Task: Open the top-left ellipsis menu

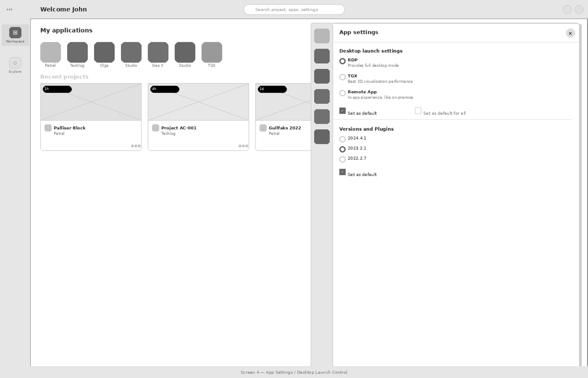Action: 10,10
